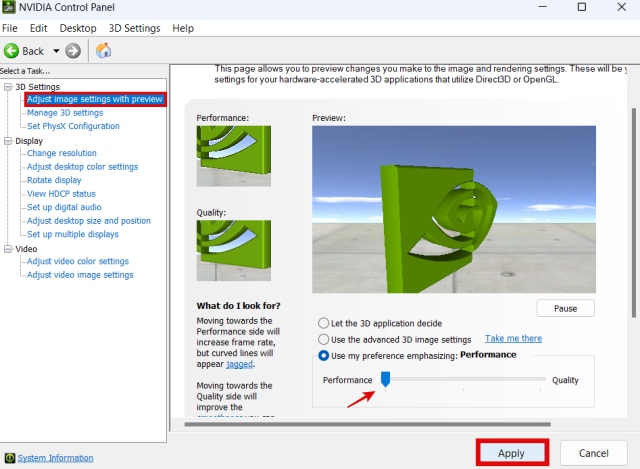This screenshot has height=469, width=640.
Task: Collapse the 3D Settings tree node
Action: pos(8,87)
